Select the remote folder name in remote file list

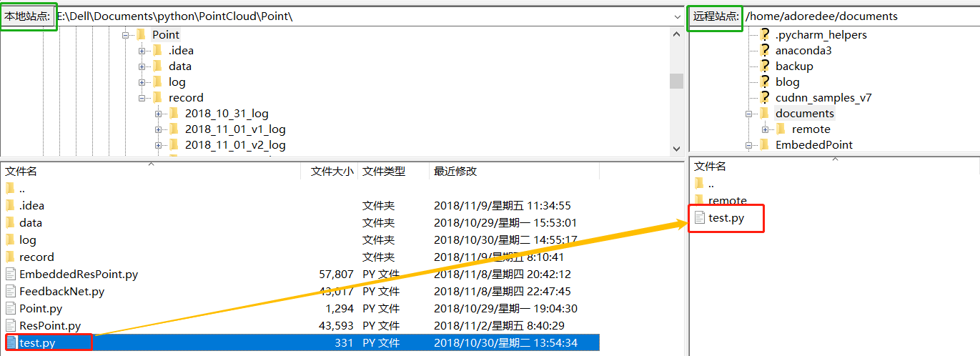pyautogui.click(x=728, y=200)
